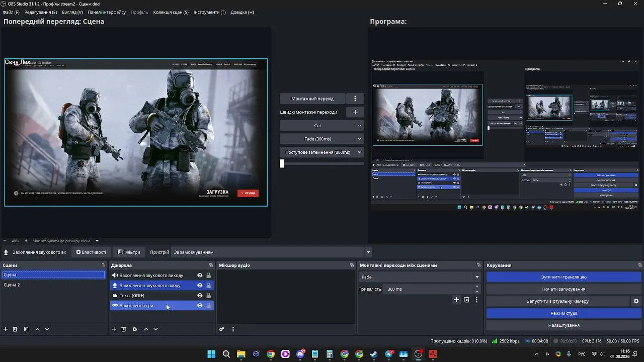The image size is (644, 362).
Task: Add a scene transition with plus icon
Action: tap(456, 300)
